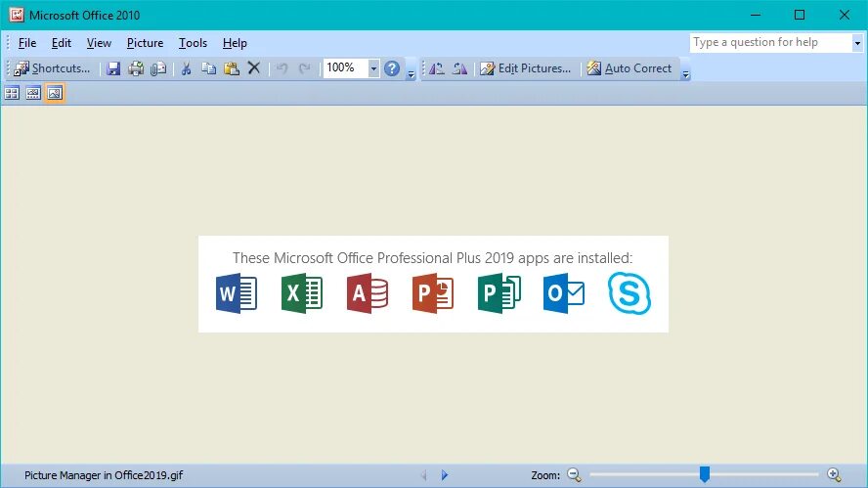Screen dimensions: 868x488
Task: Click the Auto Correct button
Action: (629, 68)
